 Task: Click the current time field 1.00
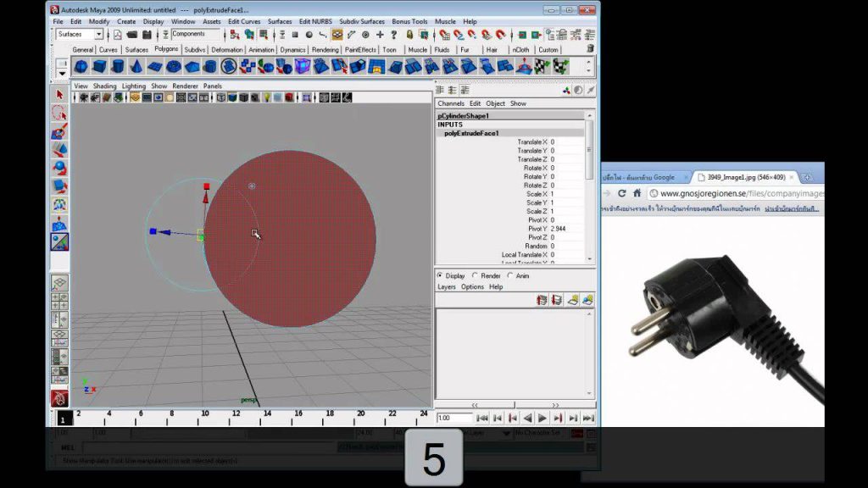coord(454,419)
